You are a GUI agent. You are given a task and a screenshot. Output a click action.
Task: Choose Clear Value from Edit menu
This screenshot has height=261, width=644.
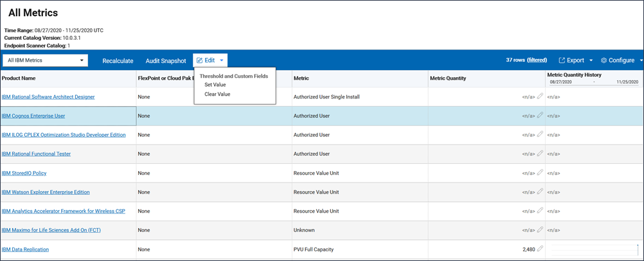[217, 94]
